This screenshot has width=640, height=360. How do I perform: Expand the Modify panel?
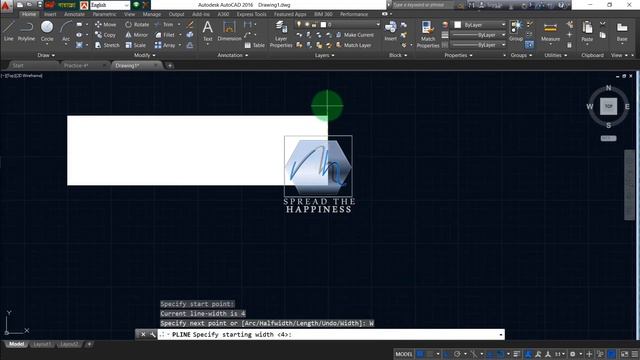pyautogui.click(x=144, y=55)
